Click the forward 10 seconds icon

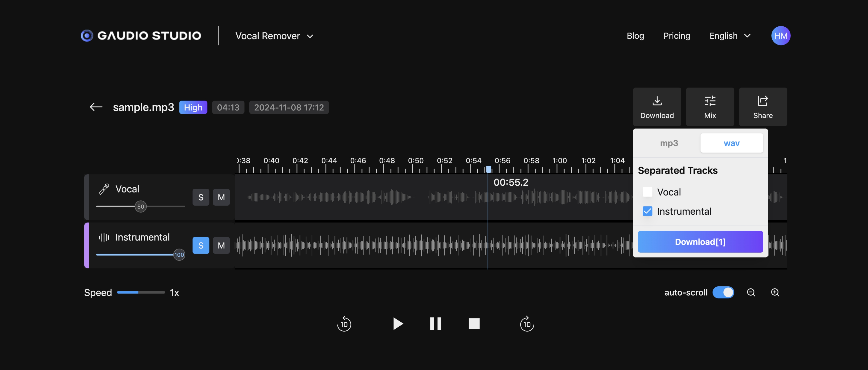(x=526, y=323)
